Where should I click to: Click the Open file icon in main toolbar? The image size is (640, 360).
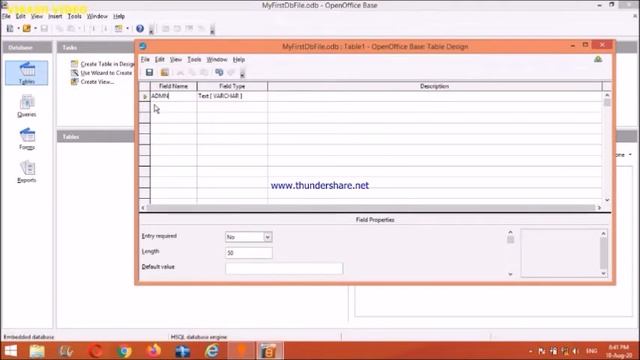27,29
